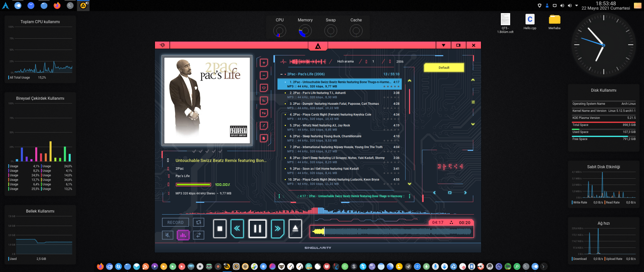Screen dimensions: 644x272
Task: Pause the current track
Action: pyautogui.click(x=258, y=229)
